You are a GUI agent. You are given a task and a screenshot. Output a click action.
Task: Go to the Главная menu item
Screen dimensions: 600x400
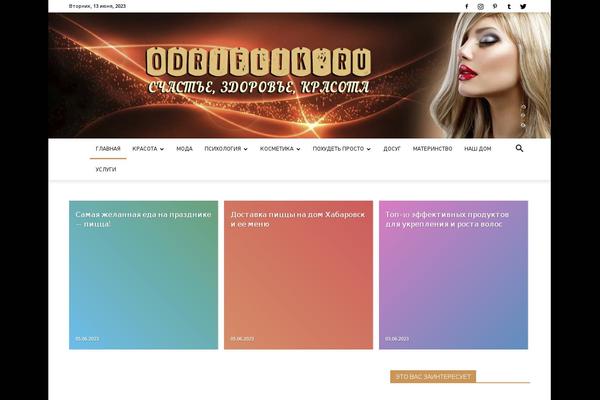108,149
